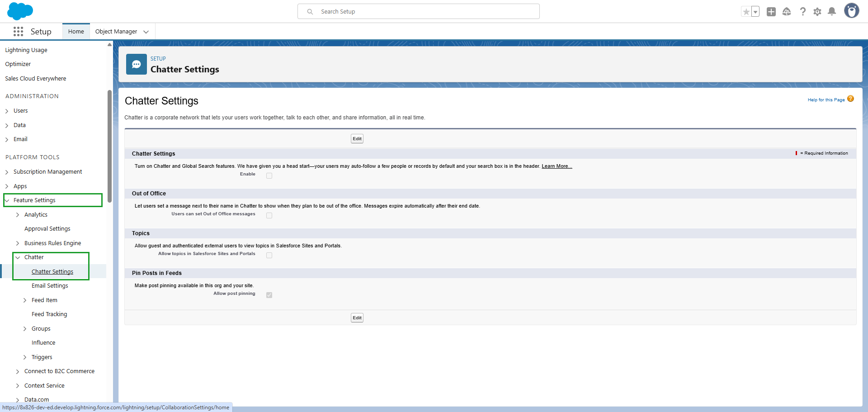Expand the Feed Item node
The width and height of the screenshot is (868, 412).
pos(25,300)
